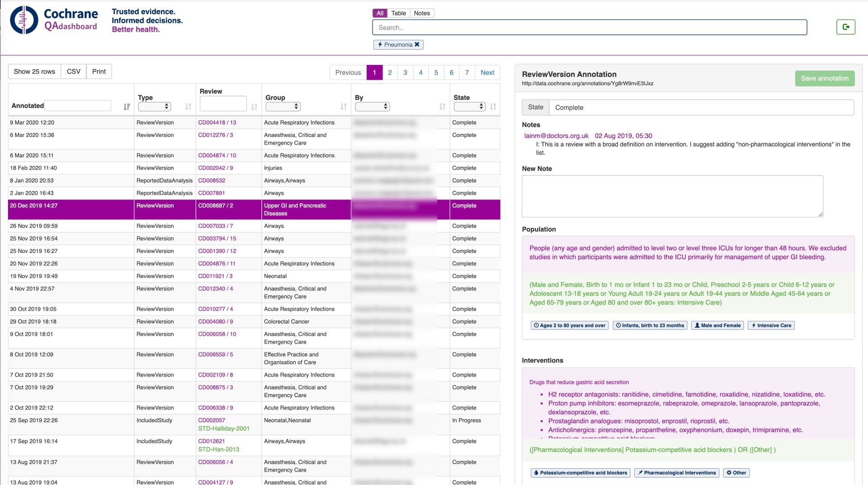Open the State column filter dropdown

pyautogui.click(x=469, y=107)
